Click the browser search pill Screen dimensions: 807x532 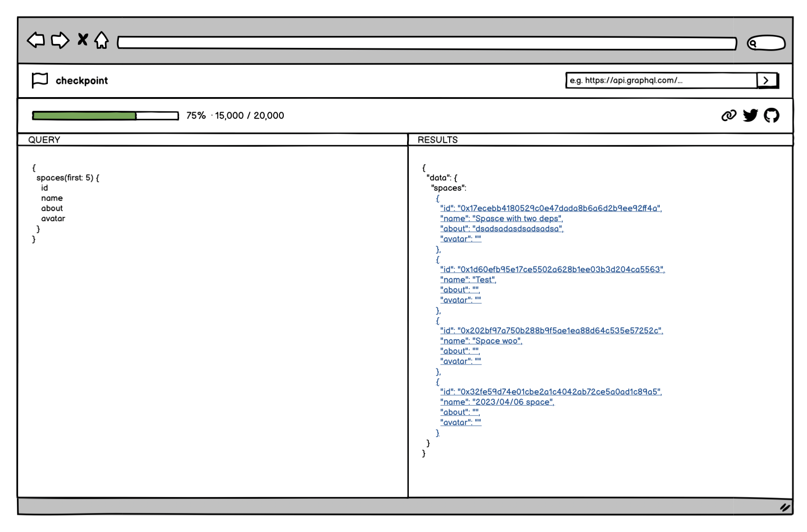(x=766, y=43)
